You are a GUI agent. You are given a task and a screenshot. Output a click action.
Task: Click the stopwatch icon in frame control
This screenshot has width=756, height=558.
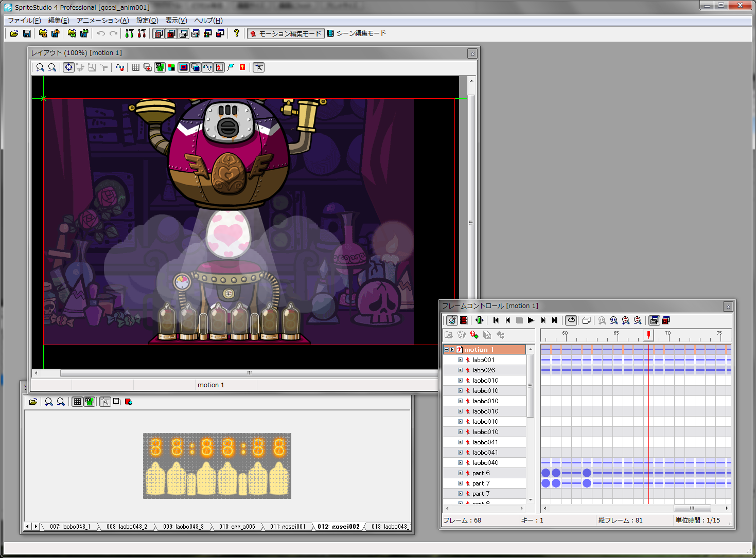(x=452, y=320)
